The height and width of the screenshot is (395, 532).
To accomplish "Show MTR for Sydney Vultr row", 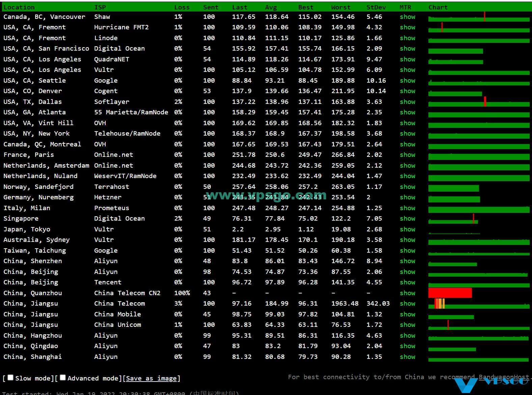I will [x=408, y=240].
